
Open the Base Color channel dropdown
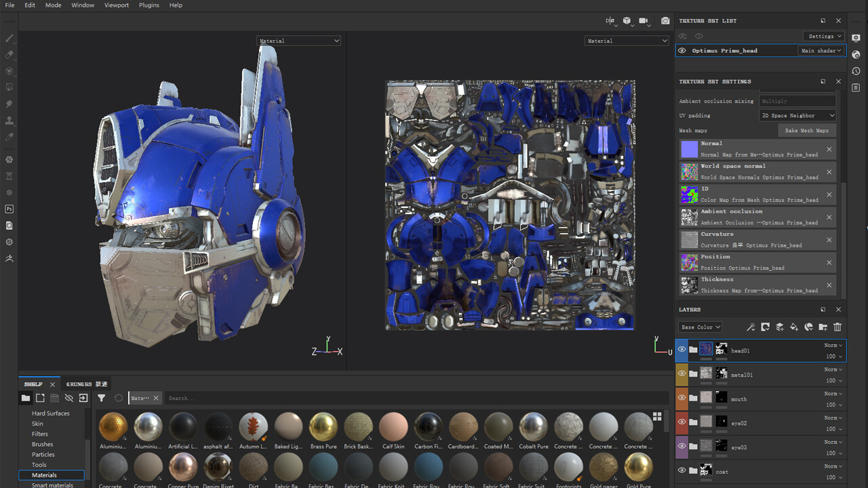point(700,327)
